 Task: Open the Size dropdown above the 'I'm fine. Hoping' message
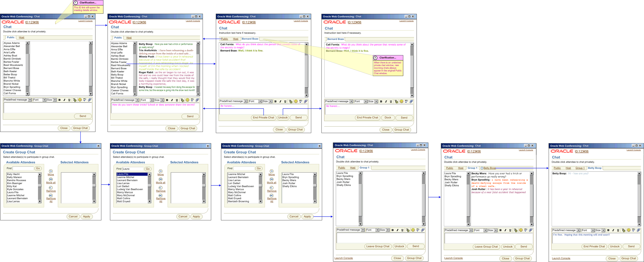pos(603,230)
